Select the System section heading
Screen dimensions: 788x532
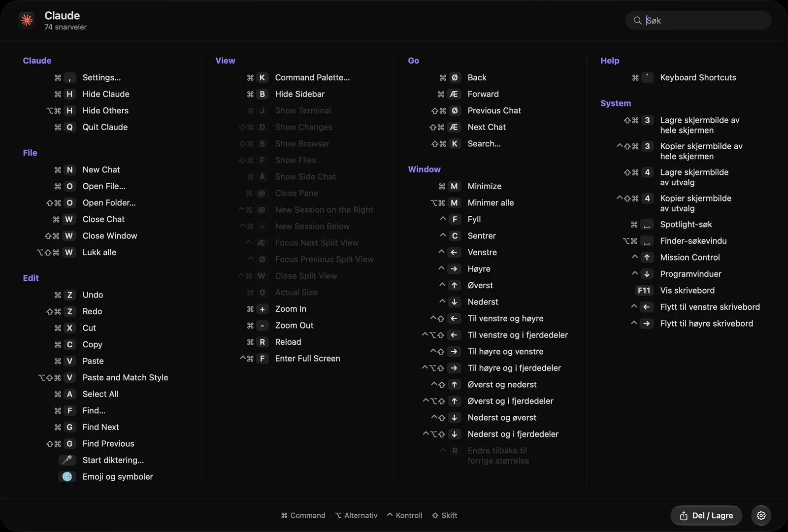616,103
